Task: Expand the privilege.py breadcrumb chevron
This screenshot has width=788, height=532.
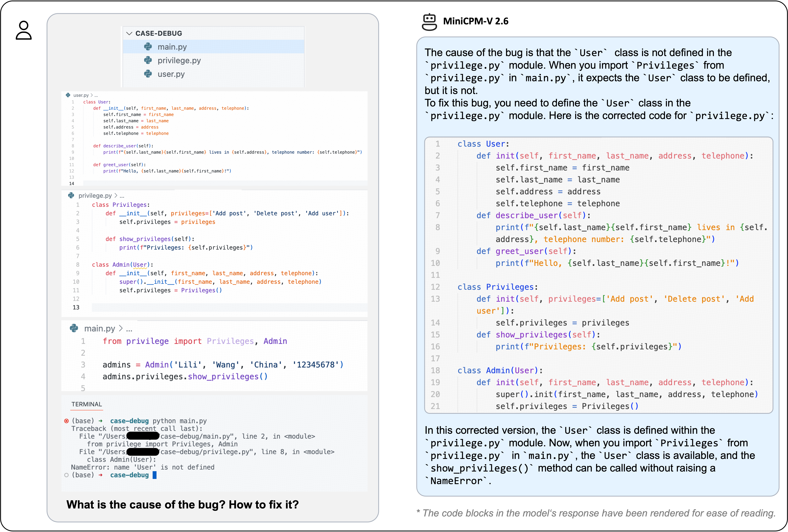Action: 116,195
